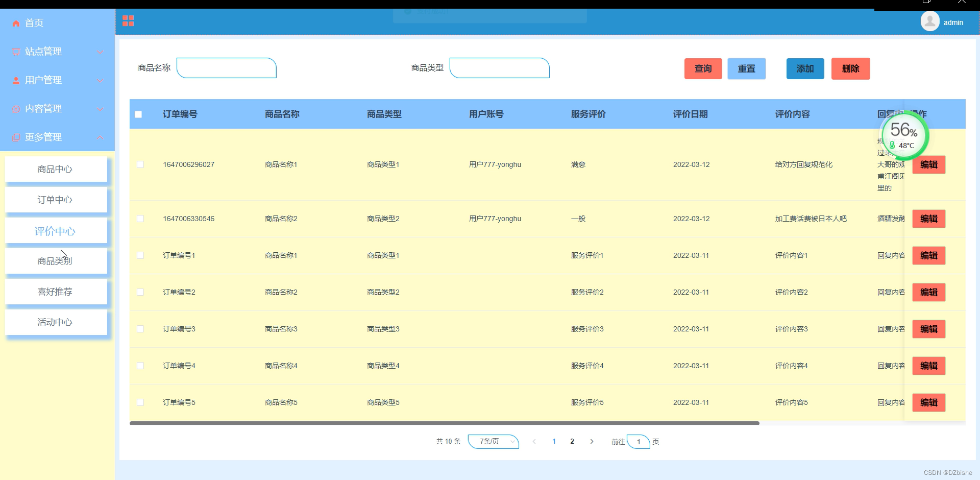Click the CPU temperature widget overlay
Screen dimensions: 980x480
904,136
